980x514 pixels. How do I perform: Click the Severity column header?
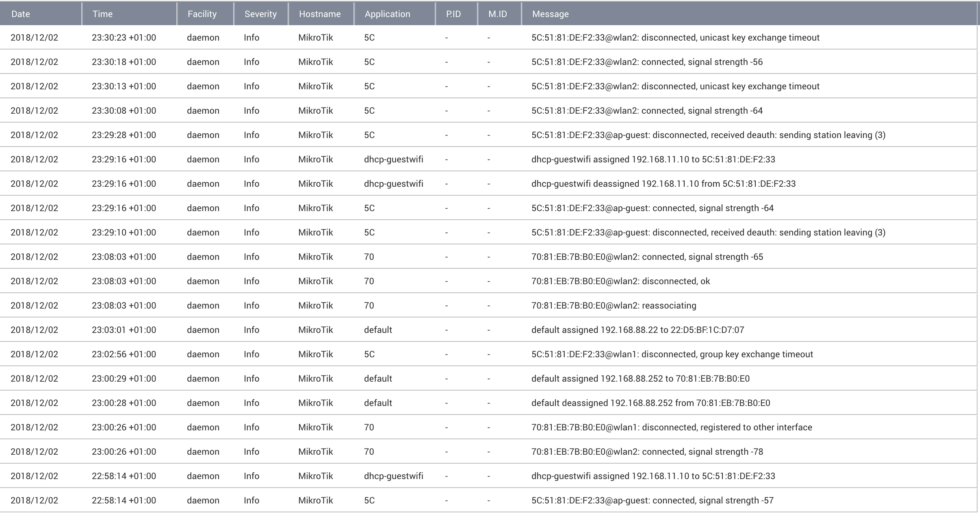point(261,14)
